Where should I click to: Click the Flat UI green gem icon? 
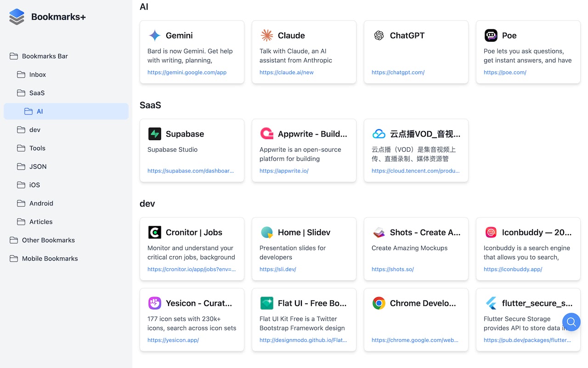[x=267, y=303]
